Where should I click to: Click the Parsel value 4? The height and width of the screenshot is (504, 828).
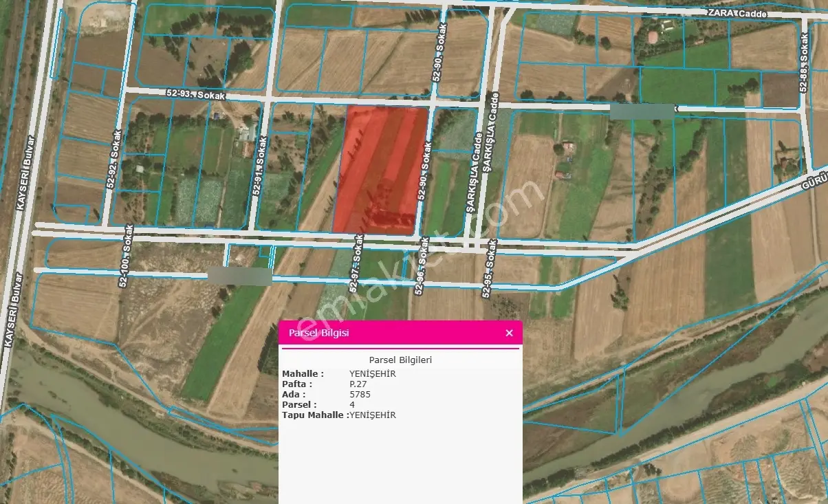[352, 405]
